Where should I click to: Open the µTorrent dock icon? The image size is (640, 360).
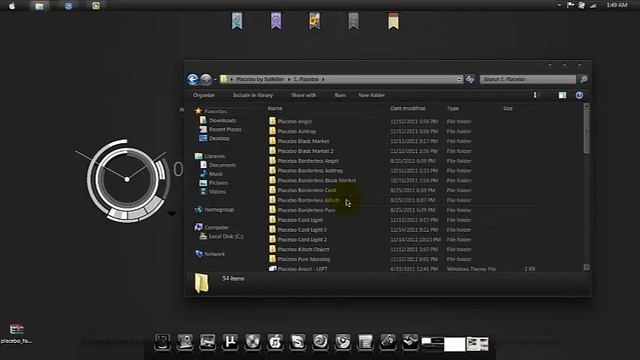tap(230, 341)
